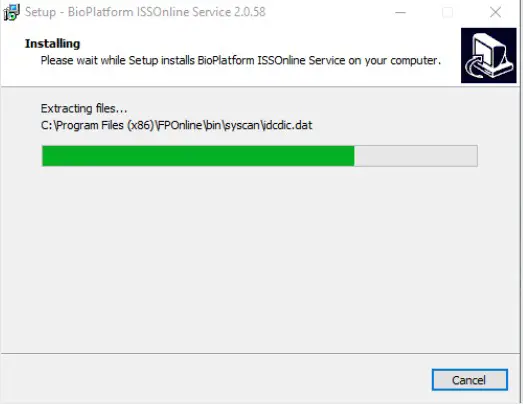
Task: Click the "Setup - BioPlatform ISSOnline Service" title text
Action: coord(128,12)
